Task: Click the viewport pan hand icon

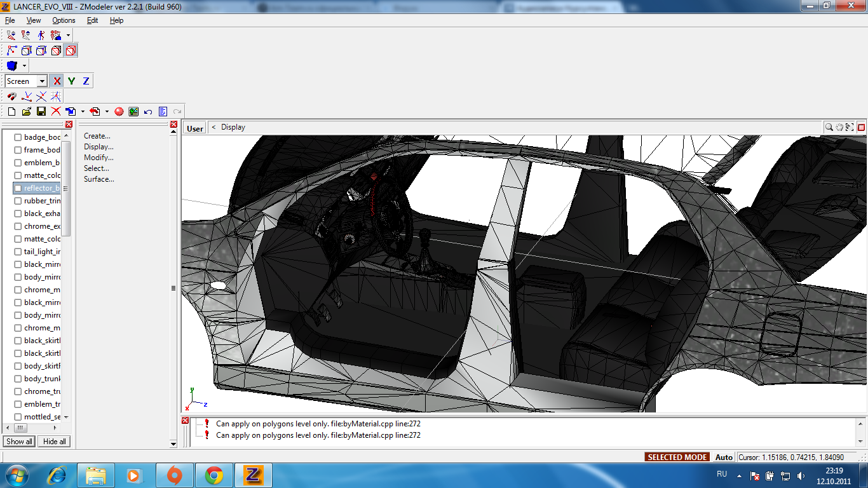Action: [839, 127]
